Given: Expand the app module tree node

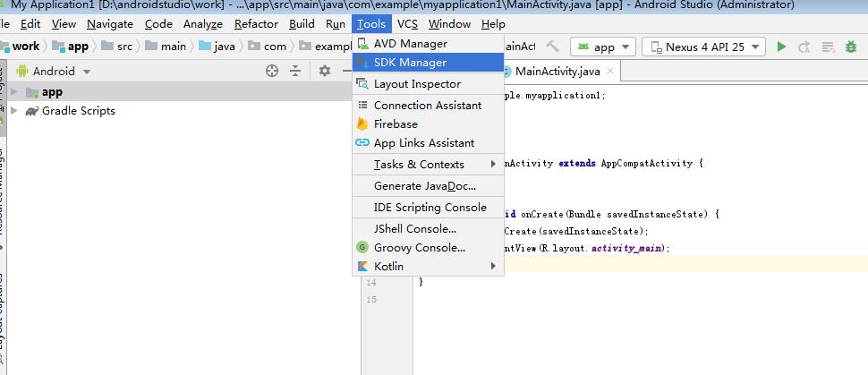Looking at the screenshot, I should tap(14, 92).
